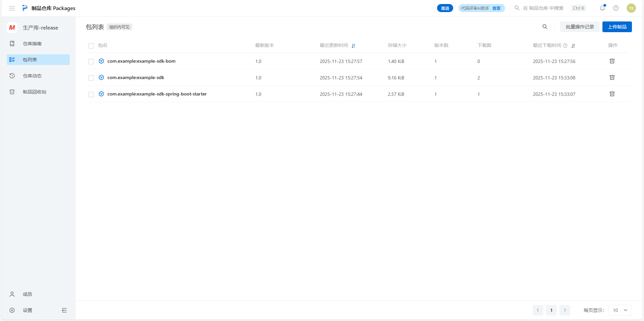Screen dimensions: 644x321
Task: Click page number 1
Action: [x=551, y=310]
